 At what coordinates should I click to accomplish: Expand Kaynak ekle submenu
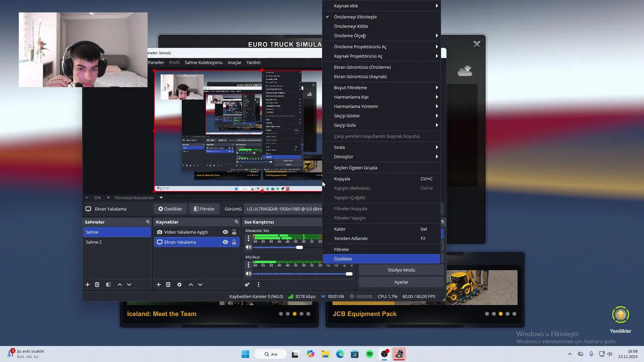pos(382,6)
